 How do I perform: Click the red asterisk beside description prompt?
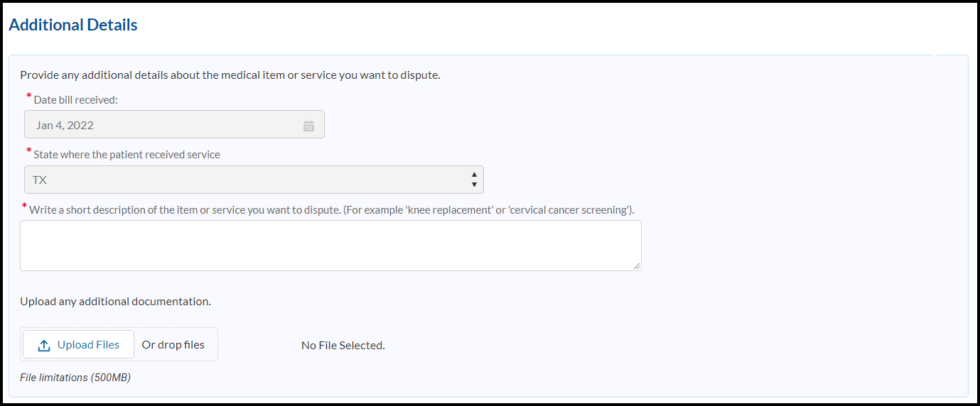25,207
